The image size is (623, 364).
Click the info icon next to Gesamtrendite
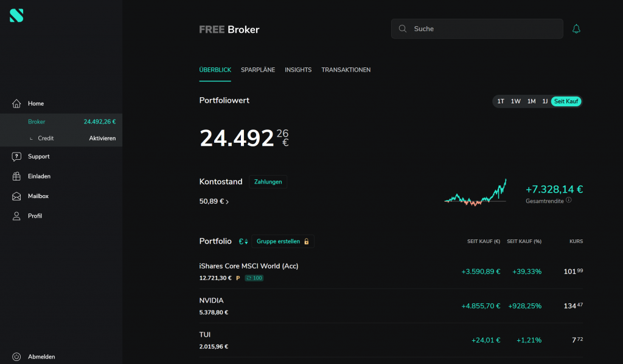568,200
